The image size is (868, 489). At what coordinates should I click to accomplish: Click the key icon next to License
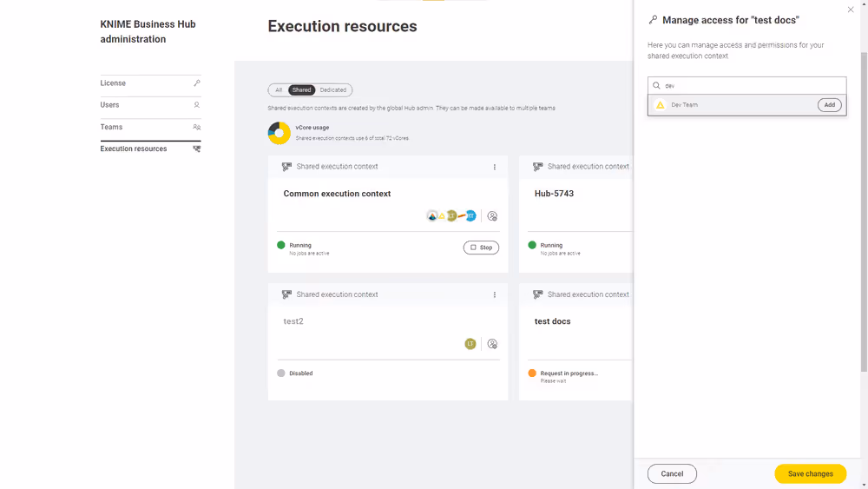196,83
